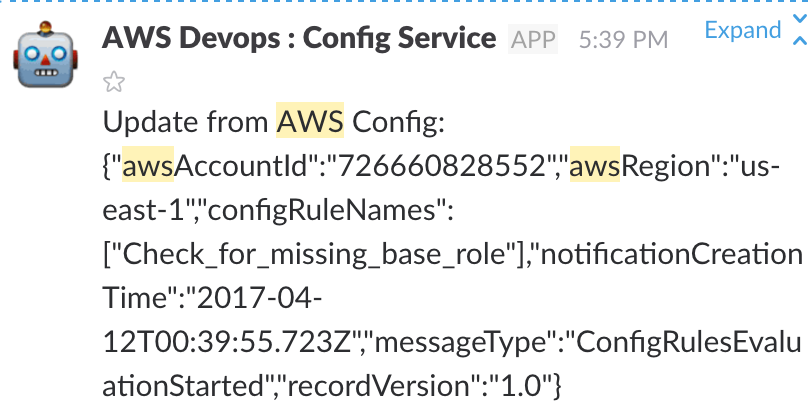Click the expand/collapse chevrons icon
810x410 pixels.
800,29
